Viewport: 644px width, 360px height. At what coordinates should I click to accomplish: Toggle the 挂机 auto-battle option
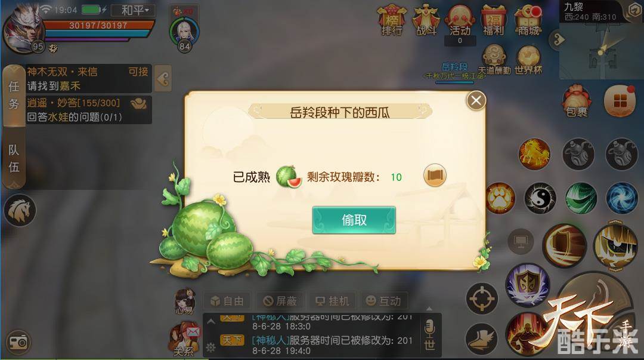(x=333, y=301)
